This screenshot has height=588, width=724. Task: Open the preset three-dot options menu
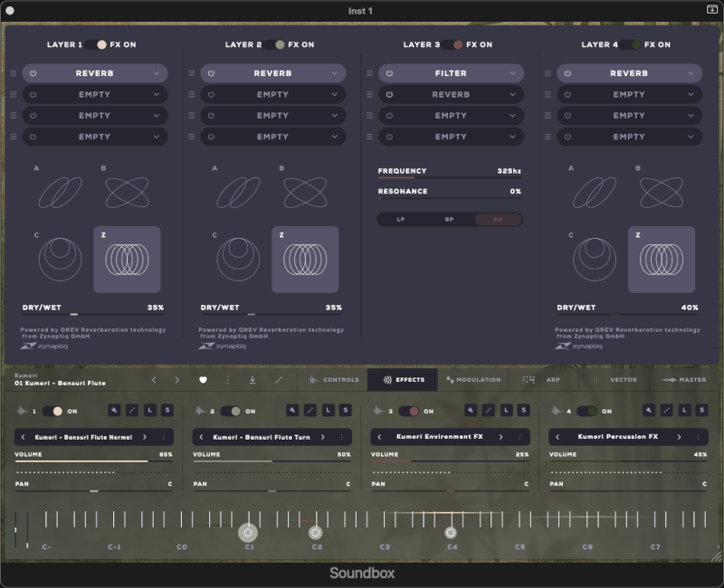click(228, 380)
